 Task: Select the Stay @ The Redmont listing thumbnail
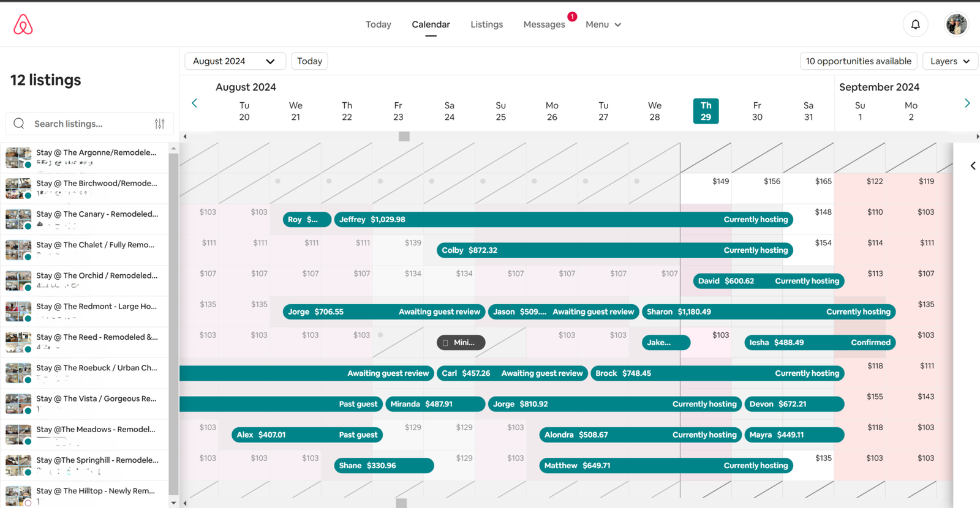click(x=18, y=311)
